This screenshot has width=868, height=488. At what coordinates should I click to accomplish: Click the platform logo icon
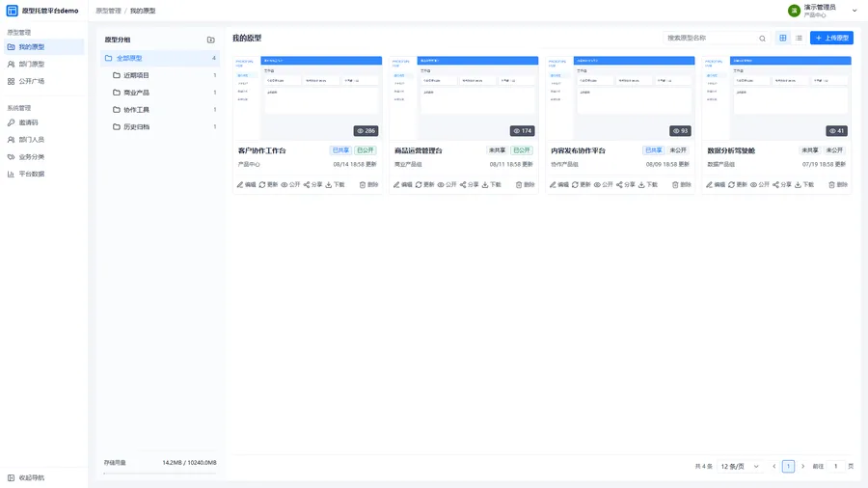coord(13,11)
